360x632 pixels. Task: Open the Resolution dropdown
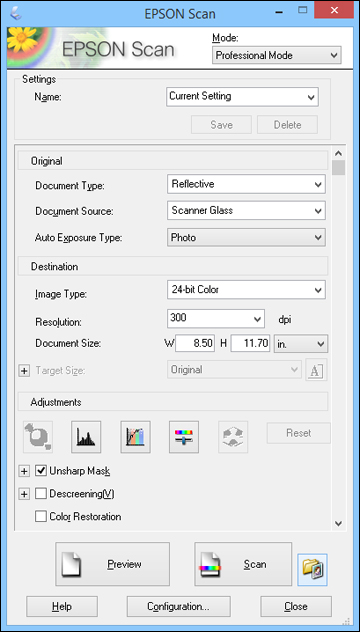coord(216,318)
